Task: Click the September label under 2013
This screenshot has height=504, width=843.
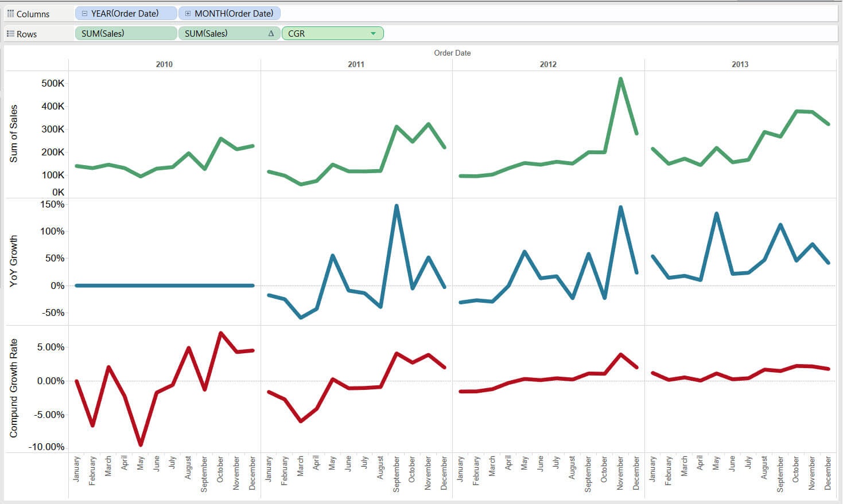Action: [780, 474]
